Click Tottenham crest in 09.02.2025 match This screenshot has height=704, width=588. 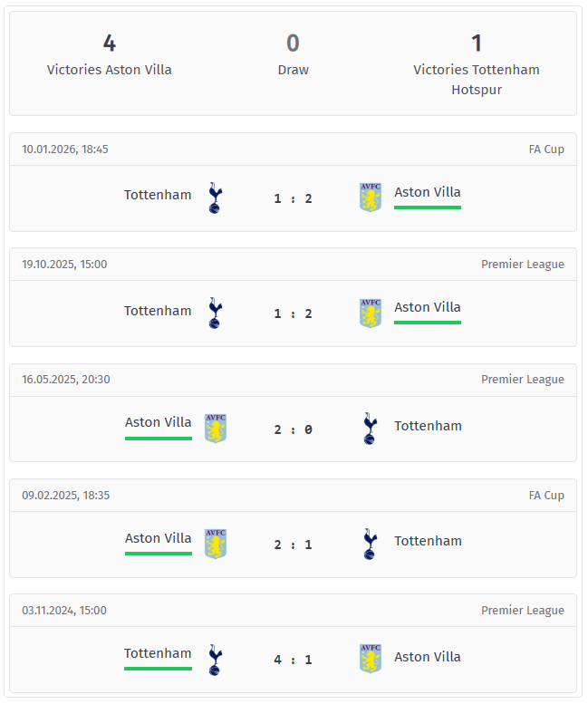pos(370,544)
